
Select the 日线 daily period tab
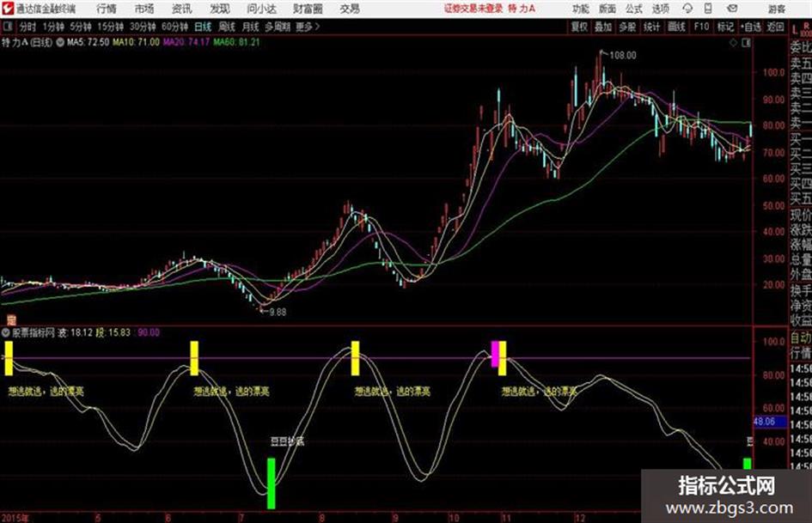click(203, 27)
